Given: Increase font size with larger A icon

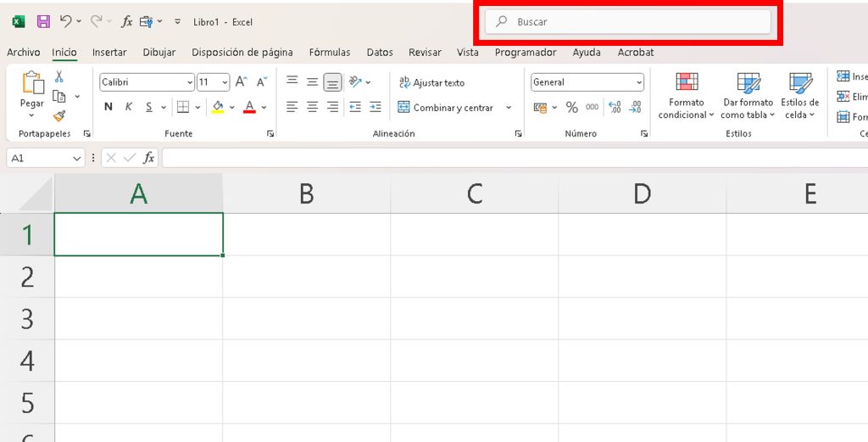Looking at the screenshot, I should [x=241, y=82].
